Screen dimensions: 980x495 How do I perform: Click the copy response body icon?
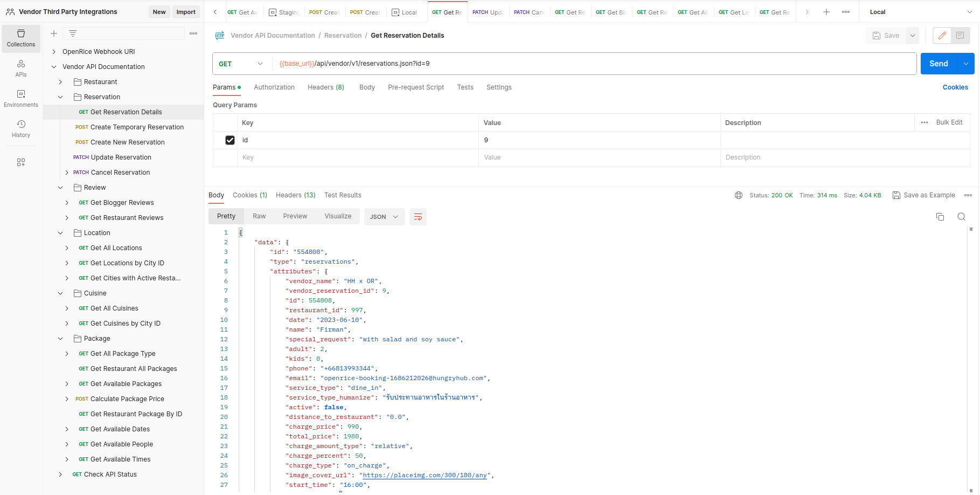click(940, 217)
